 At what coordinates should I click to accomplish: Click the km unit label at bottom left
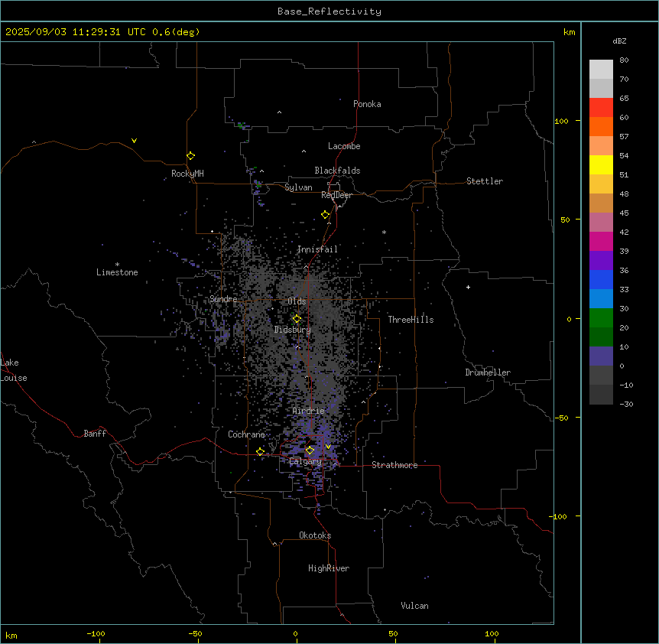pos(11,635)
